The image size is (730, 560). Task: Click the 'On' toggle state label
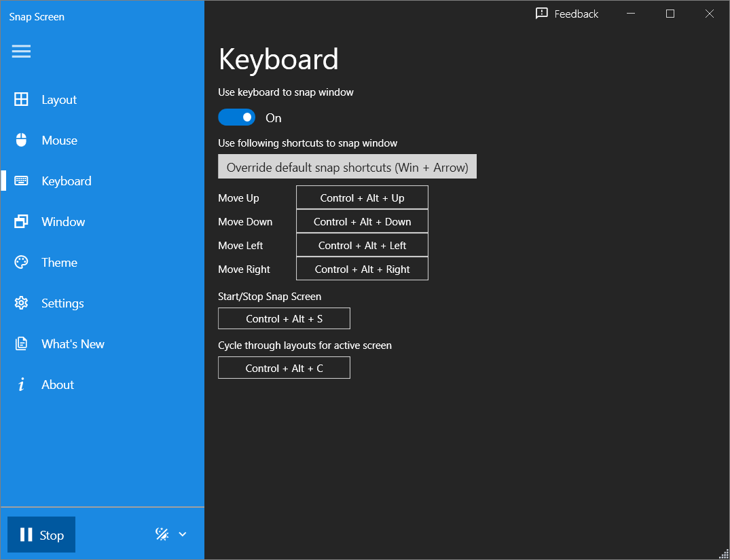click(x=273, y=118)
